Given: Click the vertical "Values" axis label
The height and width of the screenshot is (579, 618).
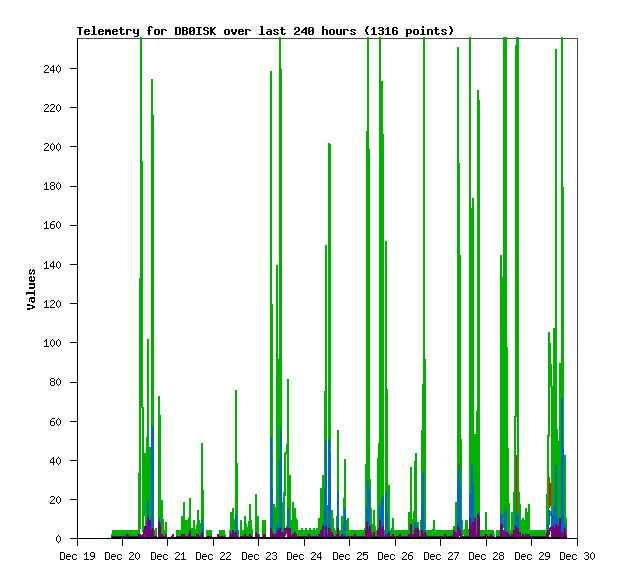Looking at the screenshot, I should pos(31,289).
